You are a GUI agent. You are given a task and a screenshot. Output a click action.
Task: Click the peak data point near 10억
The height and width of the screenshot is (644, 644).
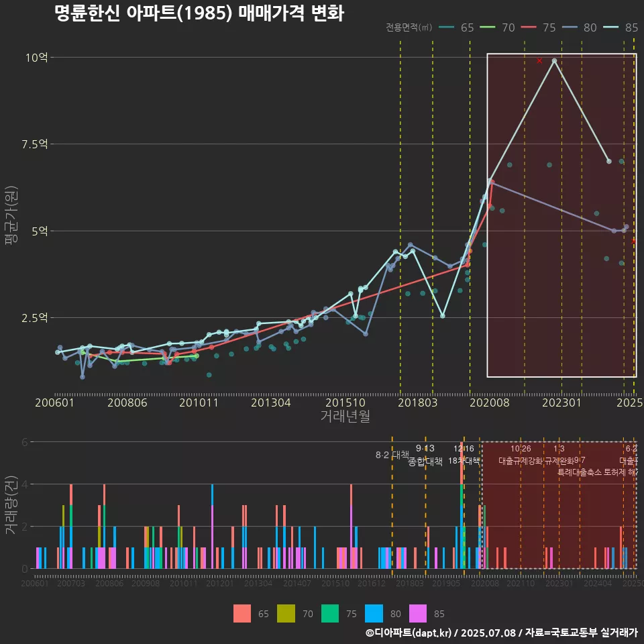pos(555,61)
